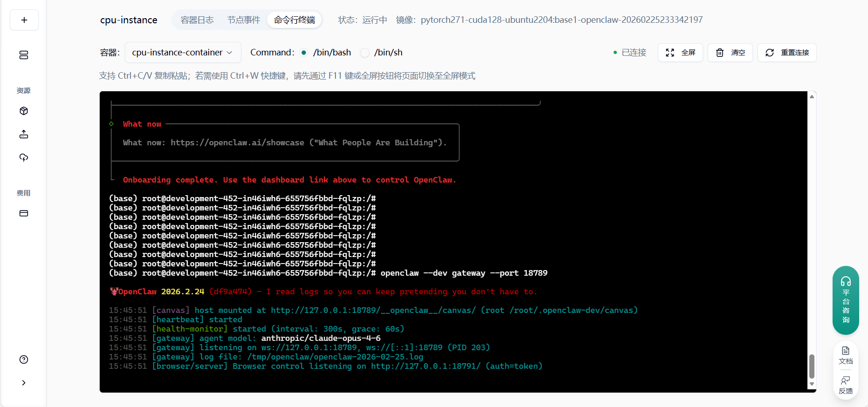Open the cube resource icon in sidebar
This screenshot has width=868, height=407.
point(24,111)
